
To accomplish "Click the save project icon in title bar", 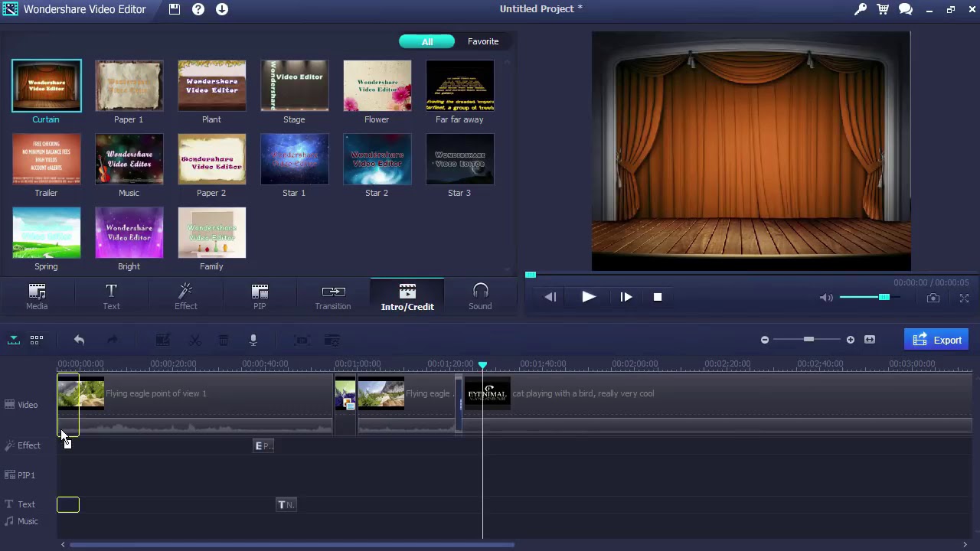I will click(x=175, y=9).
